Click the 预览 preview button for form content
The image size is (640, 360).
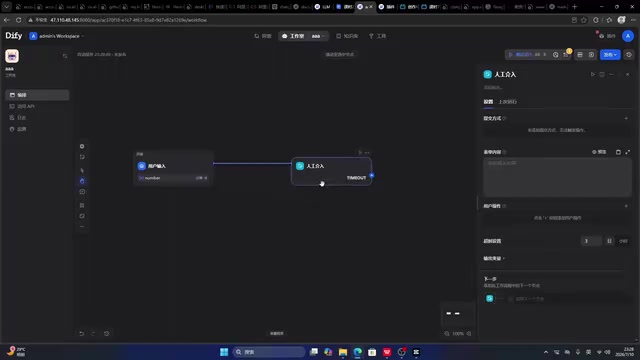coord(599,152)
